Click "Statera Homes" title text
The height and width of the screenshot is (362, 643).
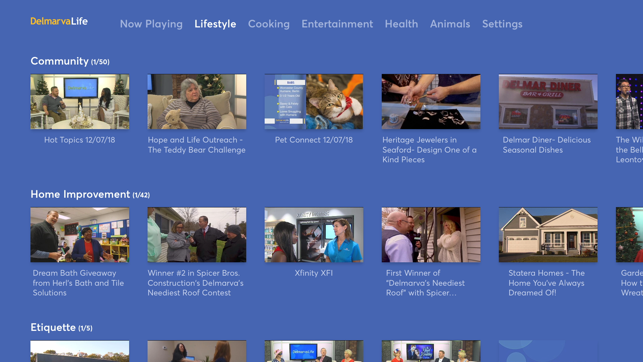pyautogui.click(x=547, y=283)
